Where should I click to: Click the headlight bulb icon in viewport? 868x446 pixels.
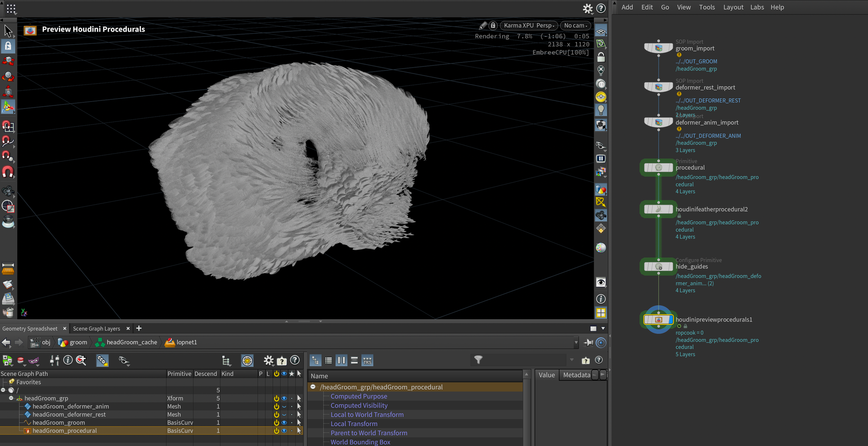[x=601, y=110]
